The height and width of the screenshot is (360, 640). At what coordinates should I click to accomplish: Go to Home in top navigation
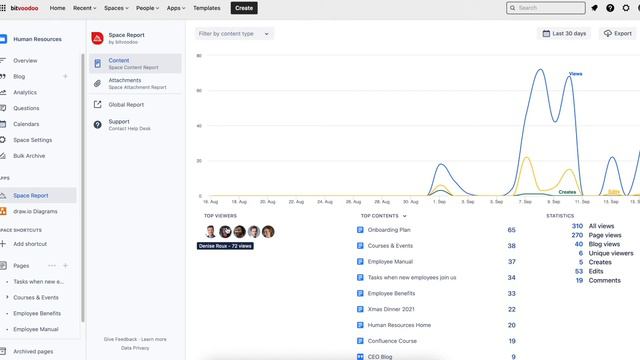tap(57, 8)
